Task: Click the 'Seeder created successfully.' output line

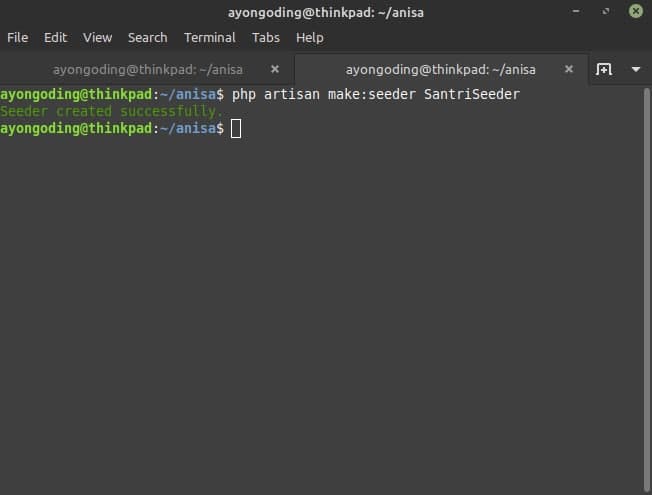Action: pos(111,111)
